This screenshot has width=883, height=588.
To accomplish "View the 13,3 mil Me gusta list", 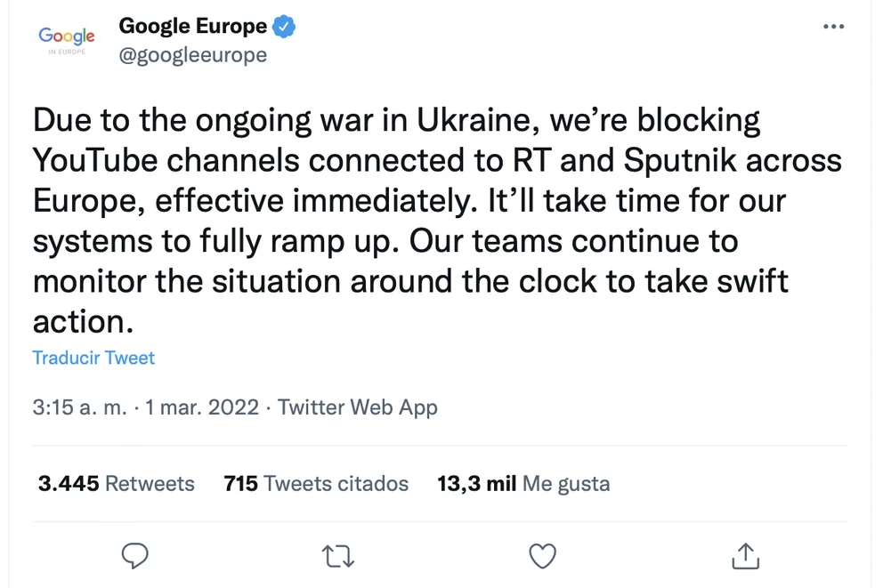I will click(x=523, y=484).
